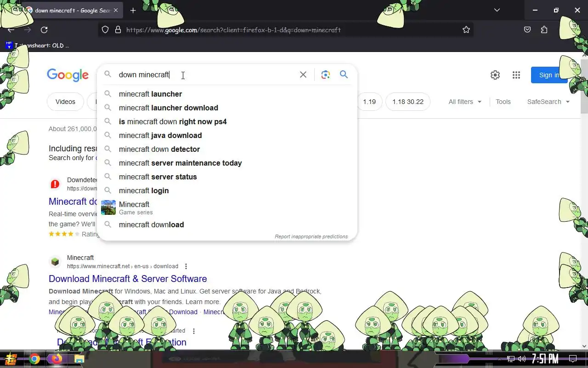
Task: Select the 1.18 30.22 filter chip
Action: (x=408, y=102)
